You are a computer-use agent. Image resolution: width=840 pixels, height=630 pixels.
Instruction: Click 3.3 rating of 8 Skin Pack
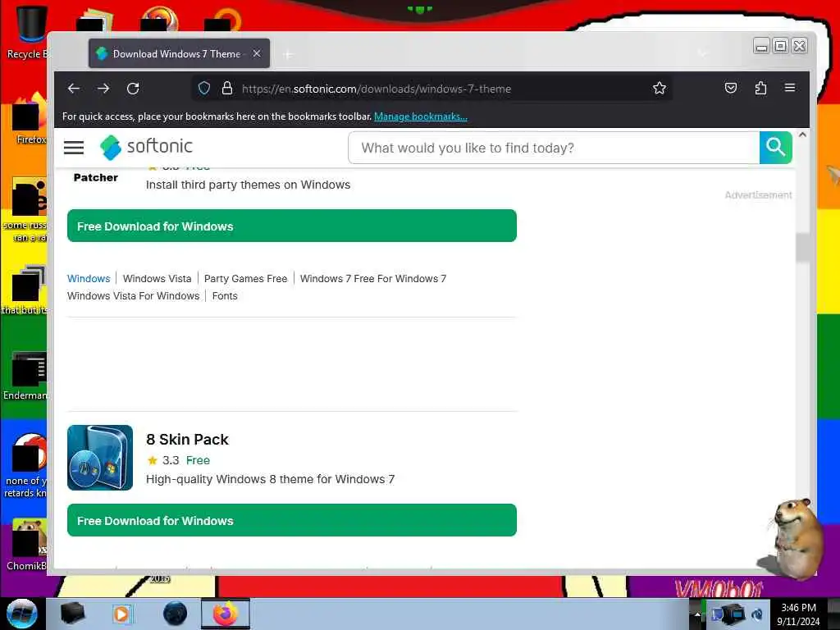pos(171,460)
